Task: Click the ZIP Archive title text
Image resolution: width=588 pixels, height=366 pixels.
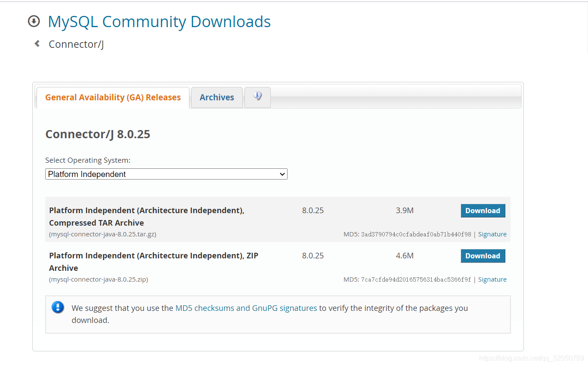Action: click(x=154, y=262)
